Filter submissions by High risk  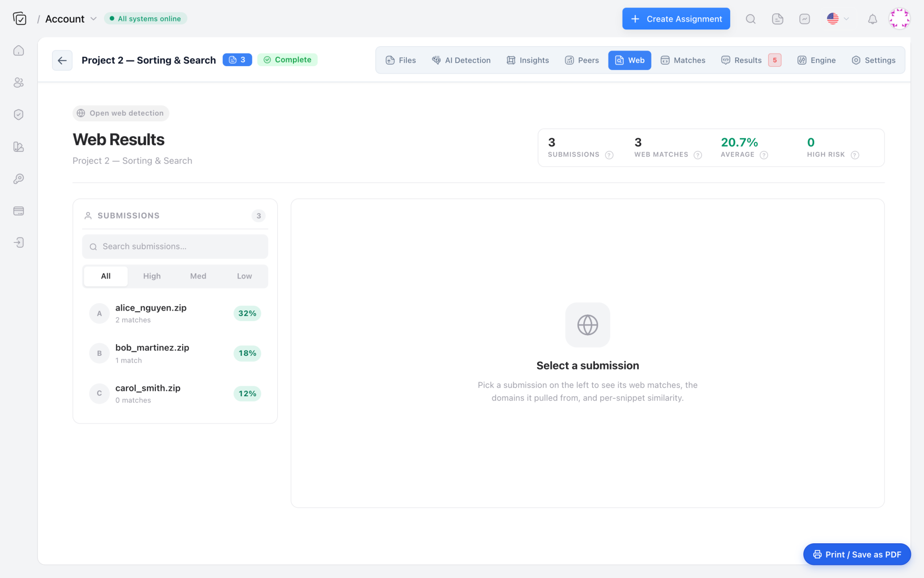coord(152,276)
